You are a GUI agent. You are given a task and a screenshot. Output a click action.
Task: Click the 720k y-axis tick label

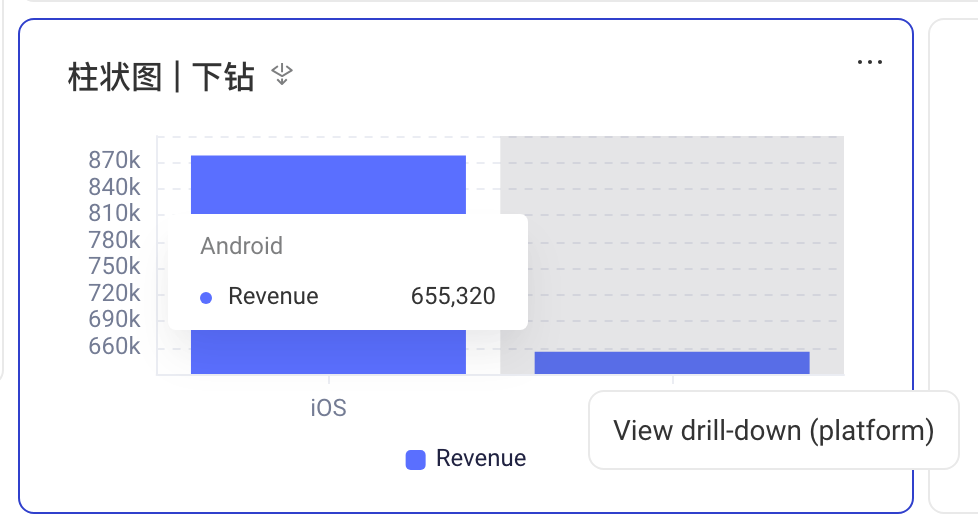(x=114, y=293)
